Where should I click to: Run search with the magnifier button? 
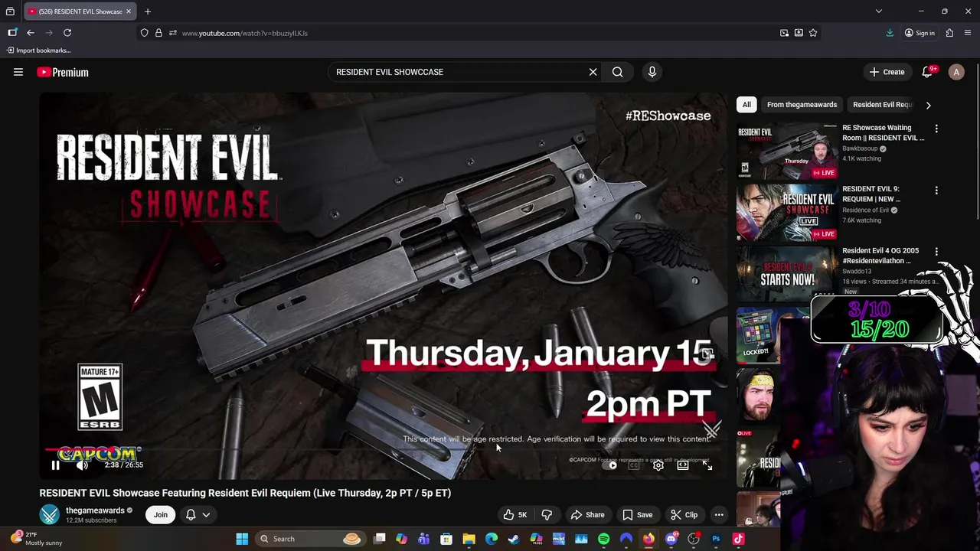(617, 72)
